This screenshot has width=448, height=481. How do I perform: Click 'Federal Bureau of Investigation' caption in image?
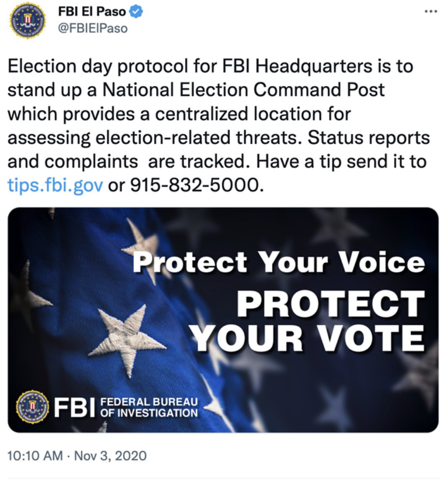(x=149, y=407)
